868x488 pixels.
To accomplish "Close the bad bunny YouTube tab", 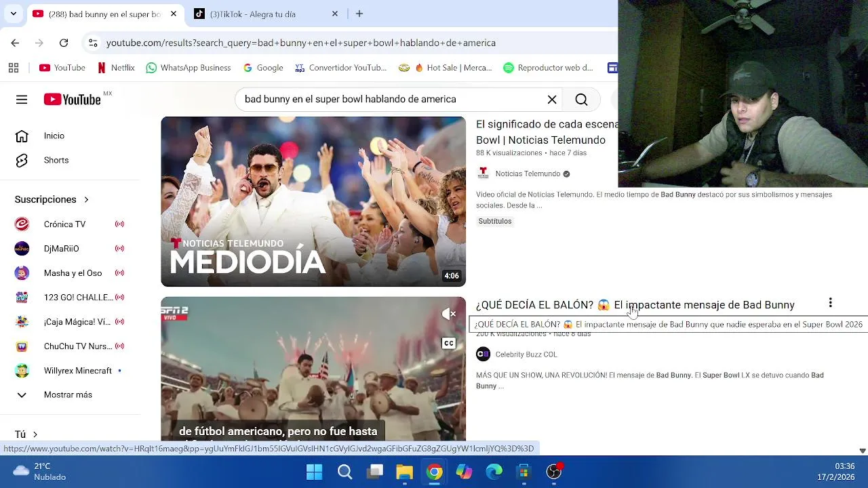I will point(174,14).
